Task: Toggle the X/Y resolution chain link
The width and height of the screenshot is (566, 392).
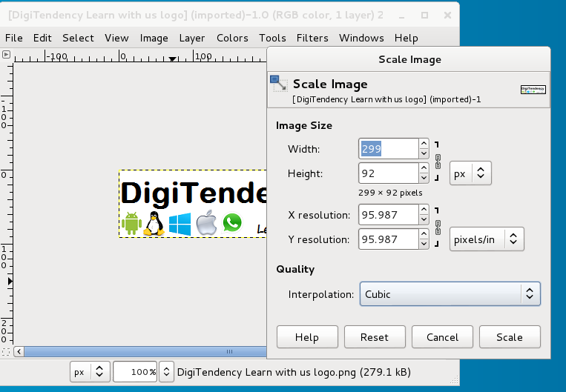Action: (x=438, y=227)
